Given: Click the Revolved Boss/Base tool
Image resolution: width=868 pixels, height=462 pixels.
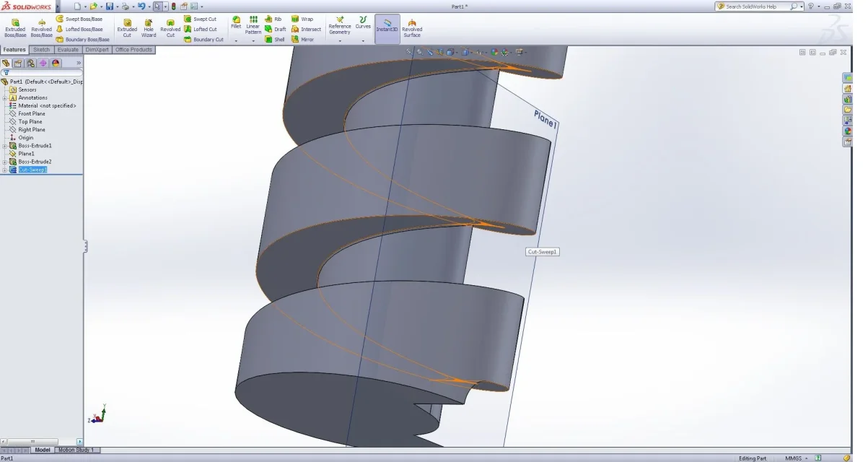Looking at the screenshot, I should [x=41, y=27].
